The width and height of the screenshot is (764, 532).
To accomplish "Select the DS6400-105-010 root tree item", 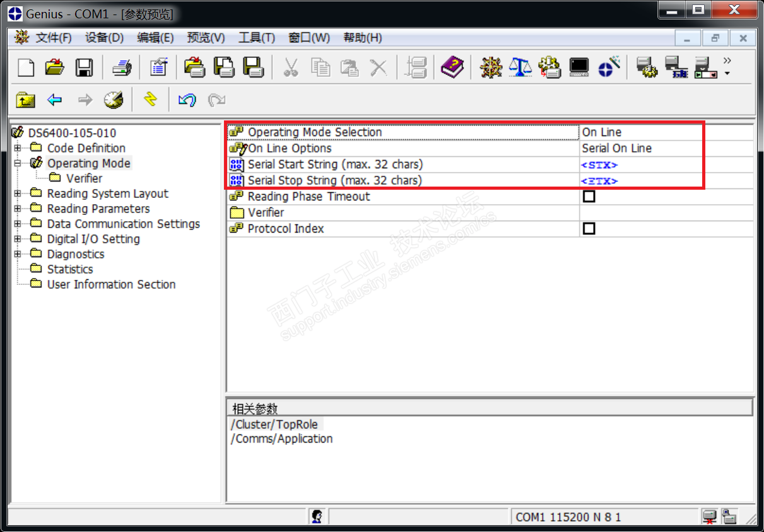I will [x=72, y=133].
